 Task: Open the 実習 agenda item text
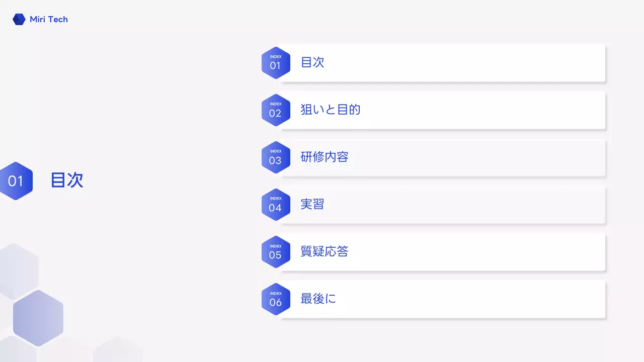click(312, 205)
